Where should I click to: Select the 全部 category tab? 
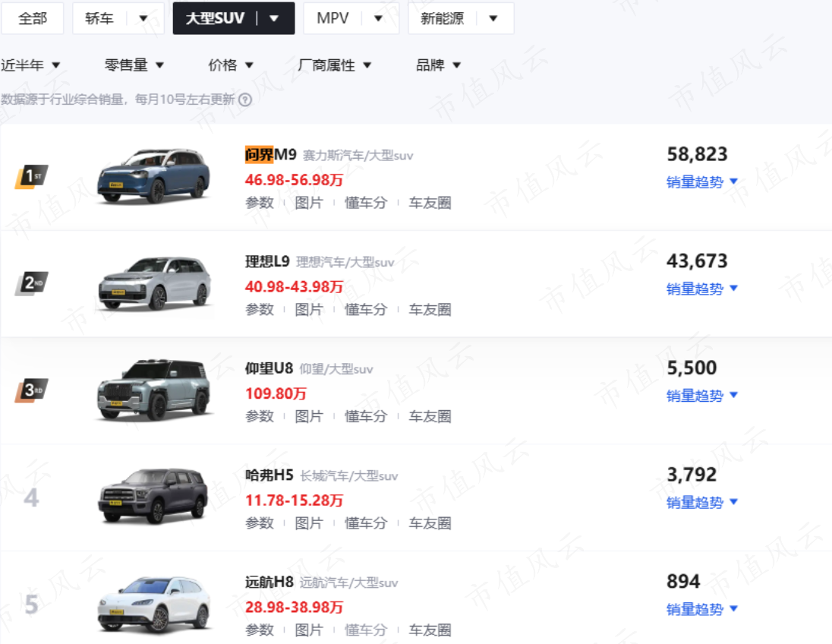point(33,18)
